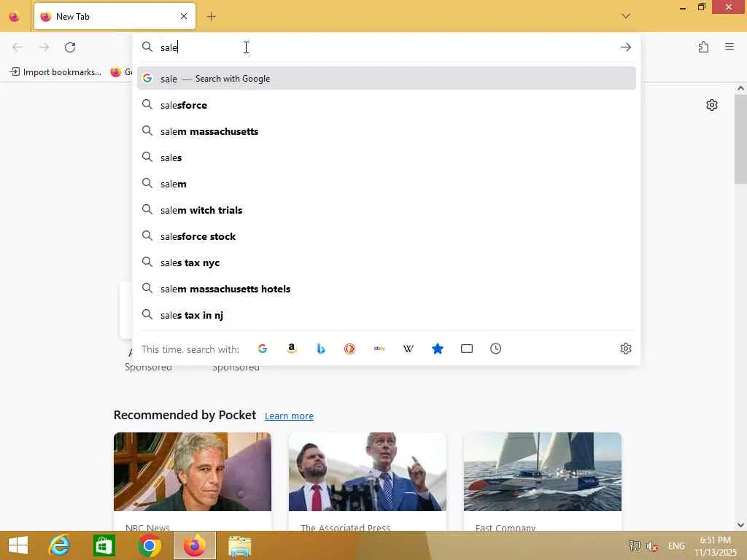The height and width of the screenshot is (560, 747).
Task: Switch ENG input language indicator
Action: click(676, 546)
